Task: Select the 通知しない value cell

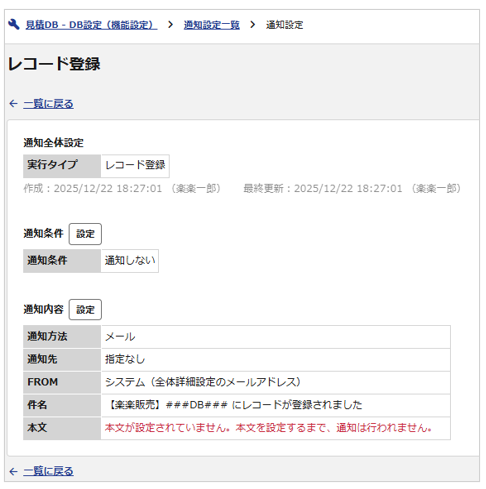Action: [x=130, y=261]
